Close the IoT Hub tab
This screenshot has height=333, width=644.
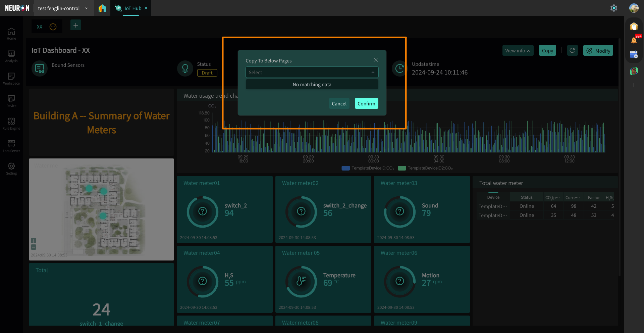pos(146,8)
